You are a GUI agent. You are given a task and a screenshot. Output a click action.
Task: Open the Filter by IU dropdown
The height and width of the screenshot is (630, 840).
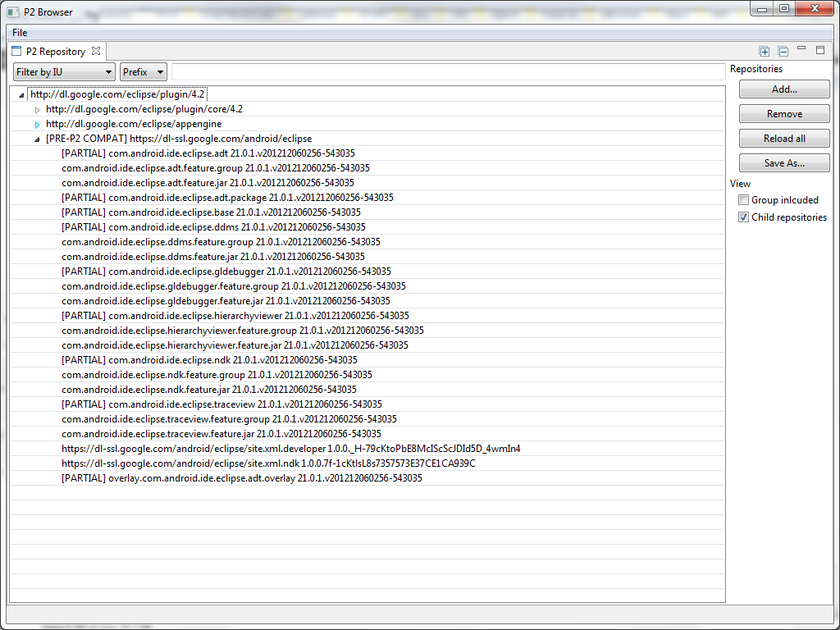(64, 72)
